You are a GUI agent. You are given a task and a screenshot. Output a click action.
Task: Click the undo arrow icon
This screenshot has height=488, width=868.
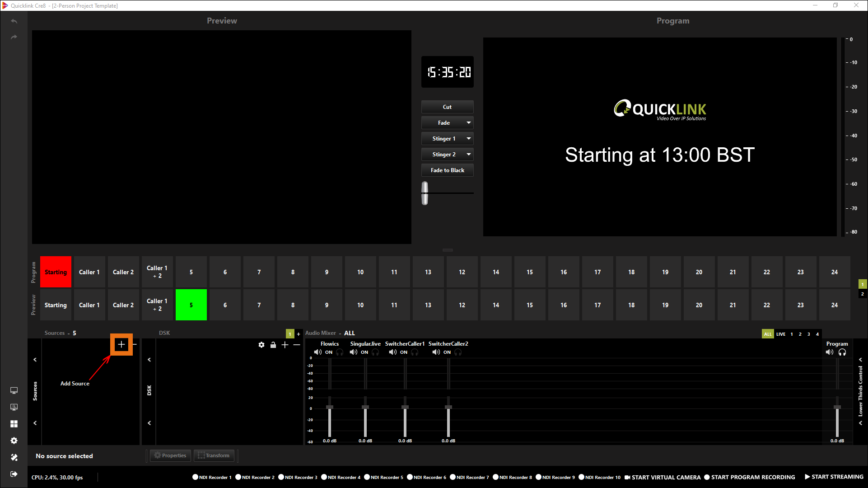(14, 21)
